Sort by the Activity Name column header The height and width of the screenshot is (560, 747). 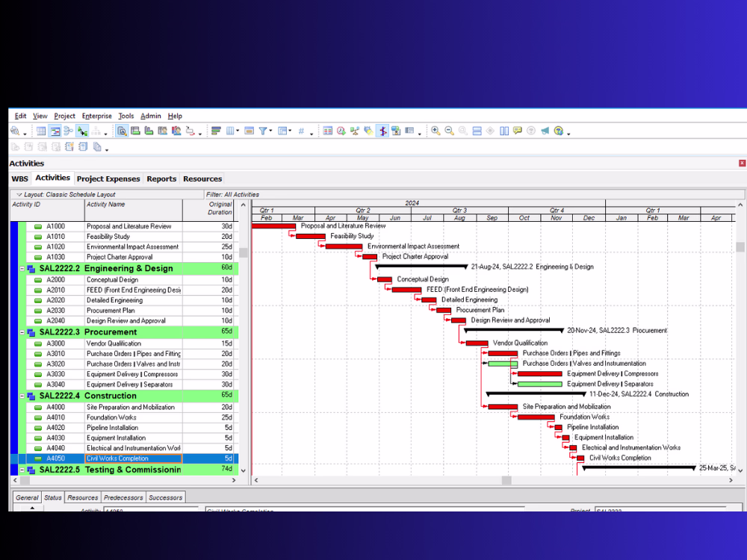pos(134,210)
